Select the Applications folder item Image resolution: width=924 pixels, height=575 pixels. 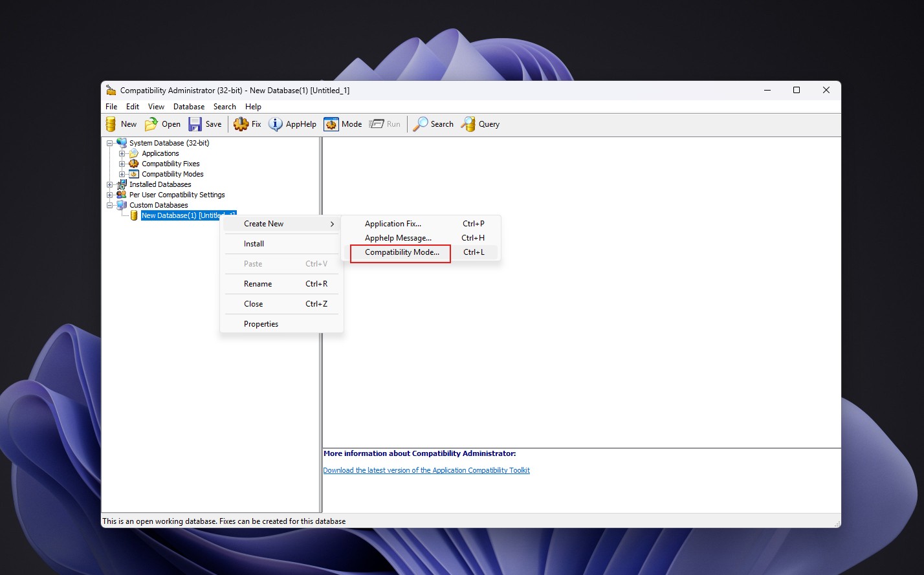coord(160,153)
